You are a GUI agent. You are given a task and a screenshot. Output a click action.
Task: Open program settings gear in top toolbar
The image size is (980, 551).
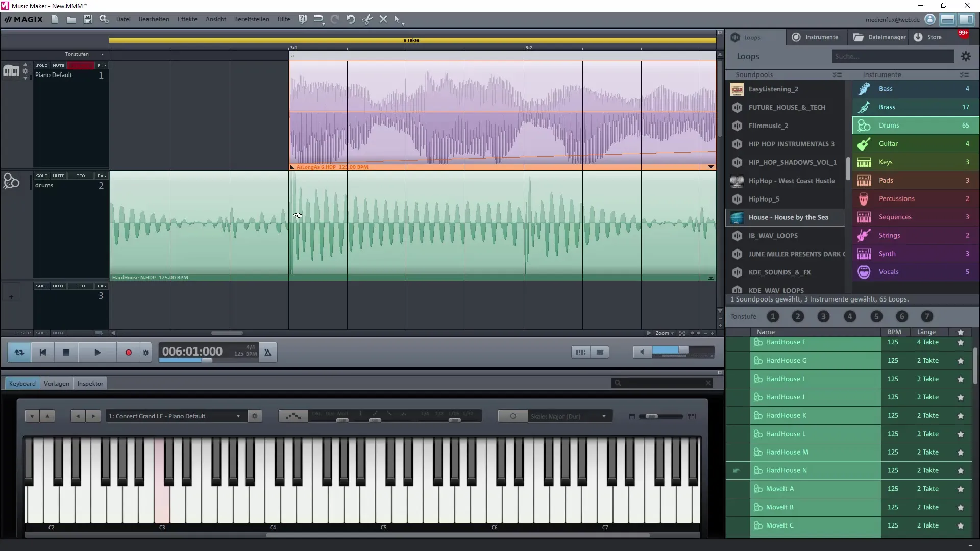tap(104, 19)
